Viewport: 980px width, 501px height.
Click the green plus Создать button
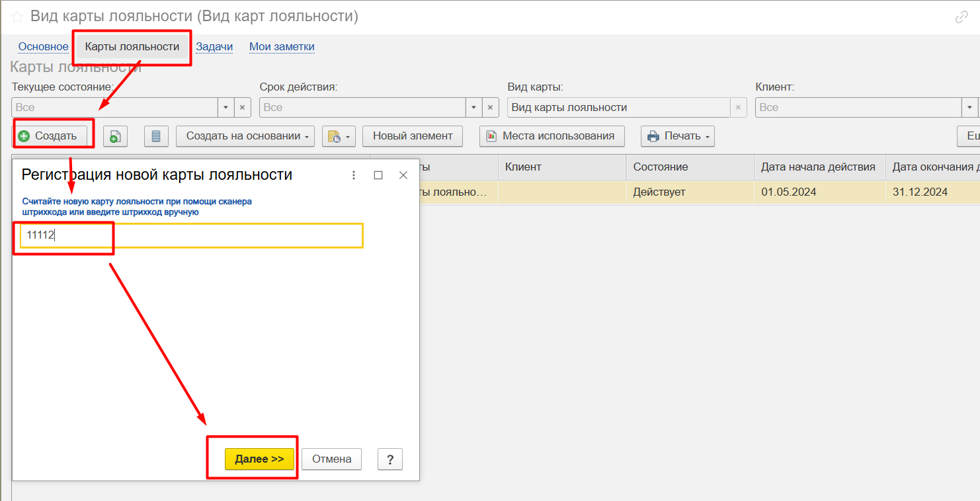pyautogui.click(x=48, y=136)
